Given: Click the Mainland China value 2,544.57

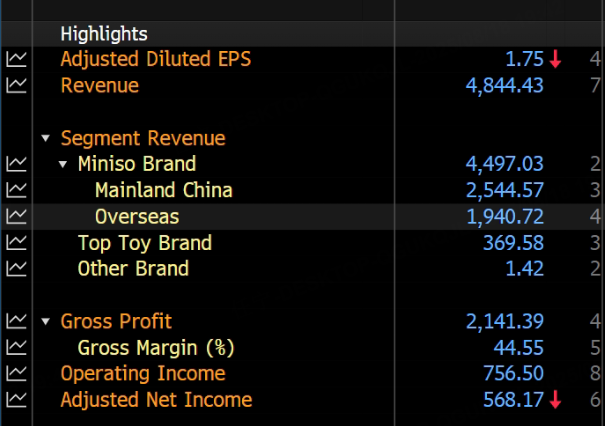Looking at the screenshot, I should click(505, 191).
